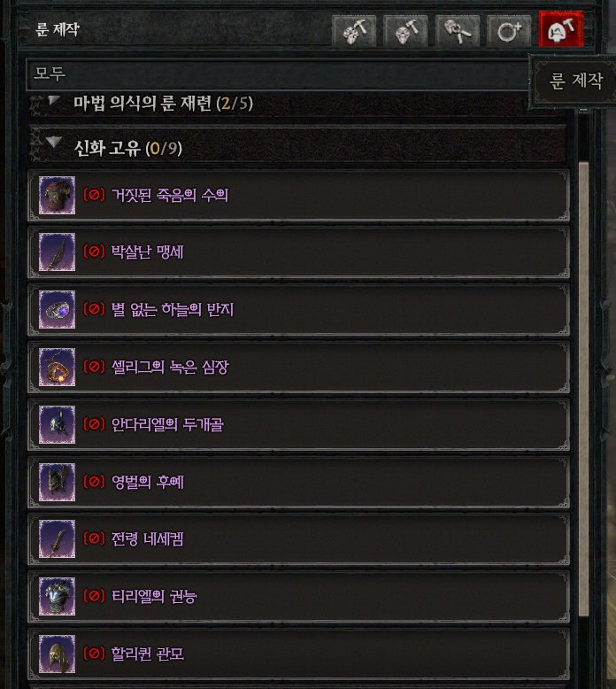The height and width of the screenshot is (689, 616).
Task: Click the 전령 네세켐 blade thumbnail
Action: (57, 539)
